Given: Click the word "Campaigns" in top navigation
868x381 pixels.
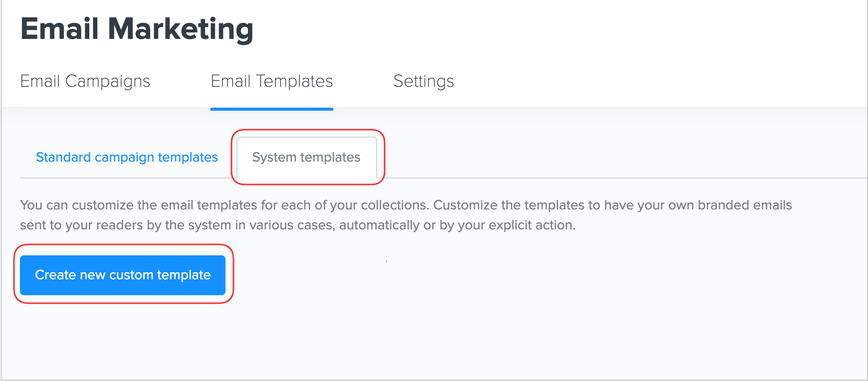Looking at the screenshot, I should (108, 81).
